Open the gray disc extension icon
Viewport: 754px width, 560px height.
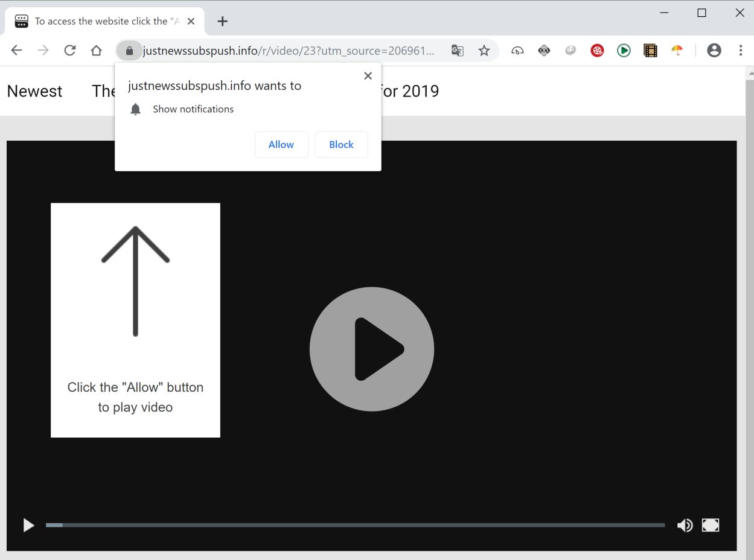coord(570,51)
